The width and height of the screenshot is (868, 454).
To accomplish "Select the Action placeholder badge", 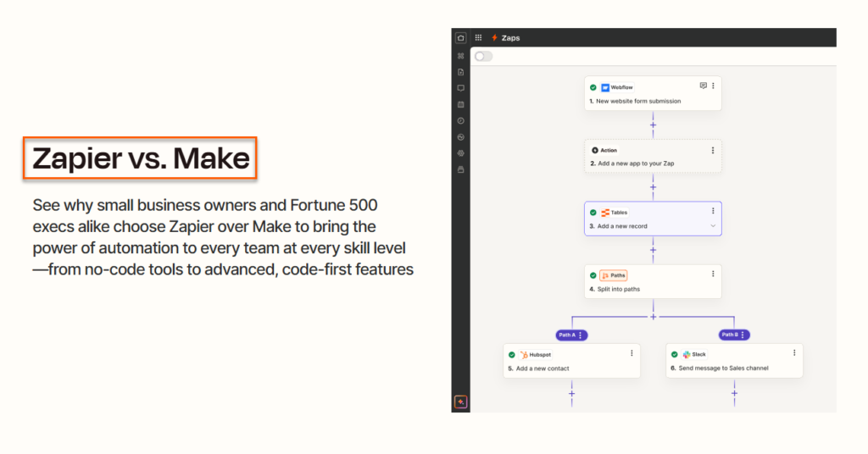I will coord(604,151).
